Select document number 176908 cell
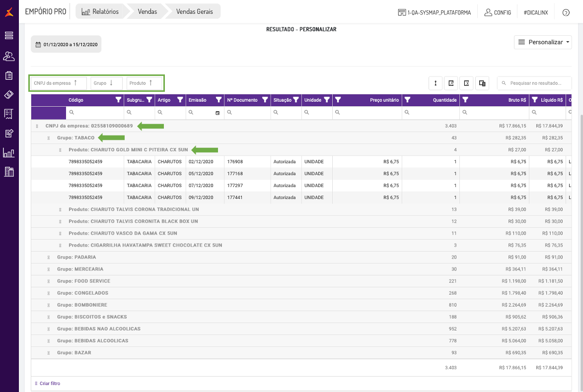Viewport: 583px width, 392px height. [247, 162]
